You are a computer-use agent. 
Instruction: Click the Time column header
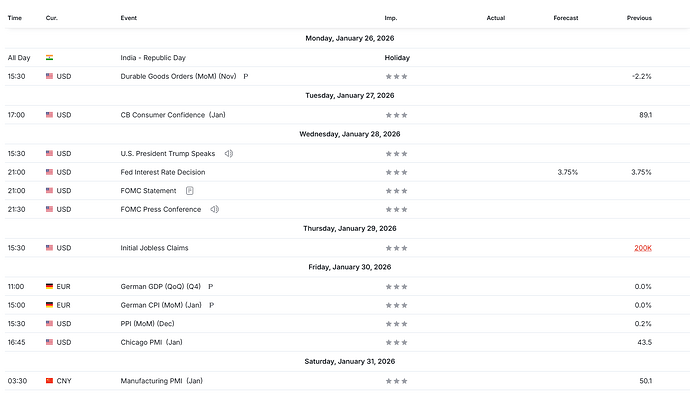coord(15,18)
